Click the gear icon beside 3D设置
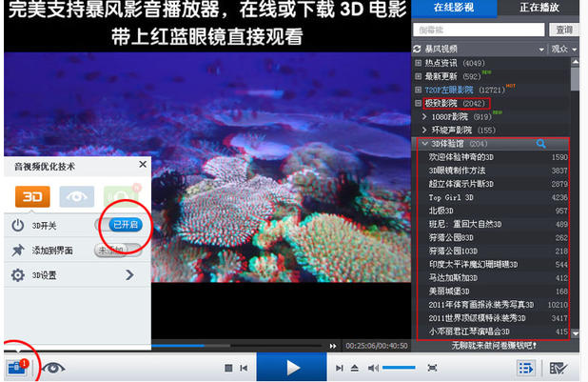The image size is (588, 382). coord(18,275)
